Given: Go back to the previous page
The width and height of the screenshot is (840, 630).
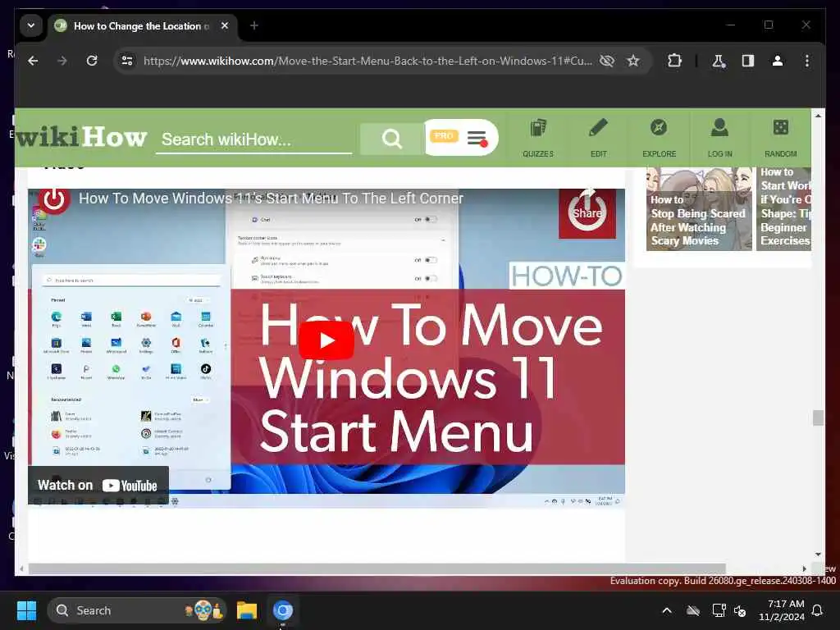Looking at the screenshot, I should [x=33, y=61].
